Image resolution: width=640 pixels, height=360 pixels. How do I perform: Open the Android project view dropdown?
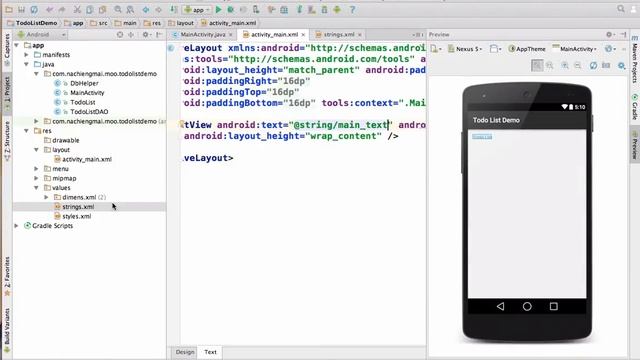tap(42, 35)
